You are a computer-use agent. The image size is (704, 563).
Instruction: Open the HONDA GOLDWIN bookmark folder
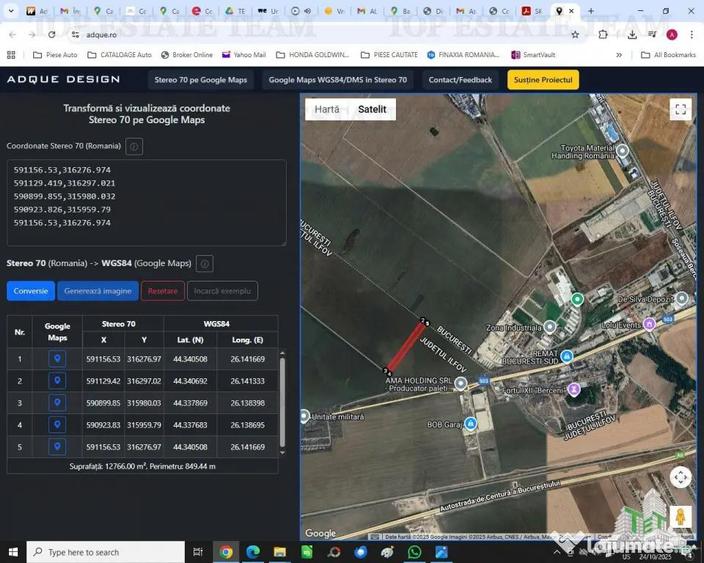pyautogui.click(x=312, y=55)
